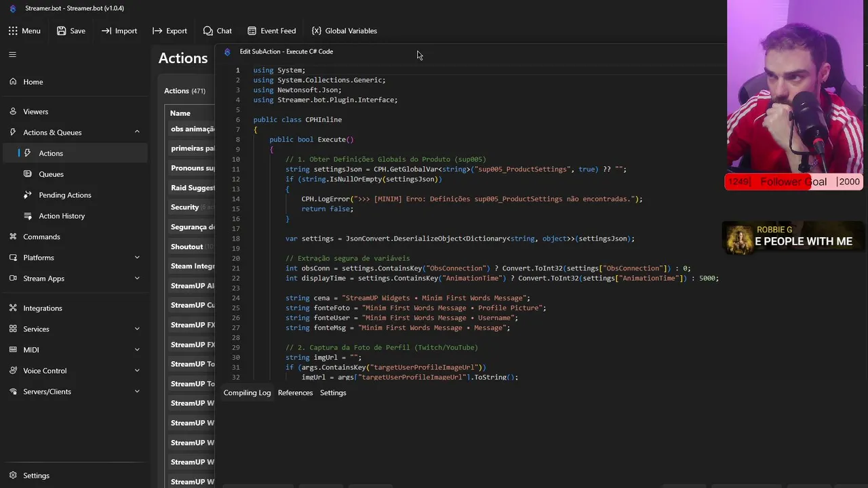Click the Export arrow icon

(x=157, y=30)
